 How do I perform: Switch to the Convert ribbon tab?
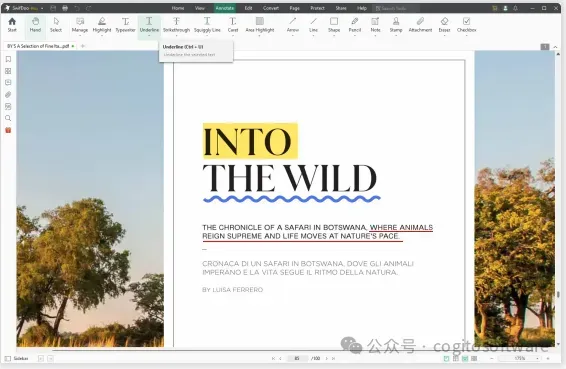(x=271, y=8)
